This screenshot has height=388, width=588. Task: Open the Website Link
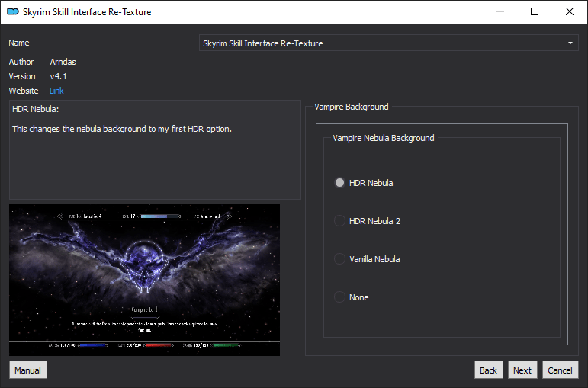coord(56,91)
